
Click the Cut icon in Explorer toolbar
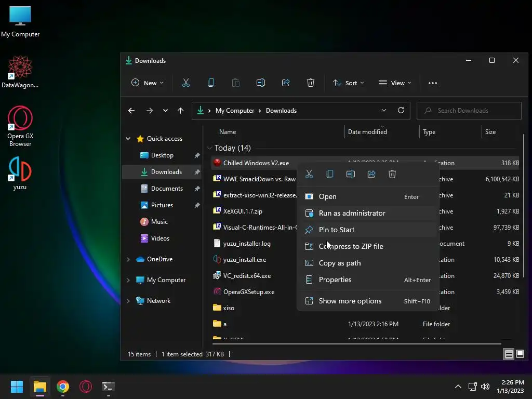(x=185, y=83)
